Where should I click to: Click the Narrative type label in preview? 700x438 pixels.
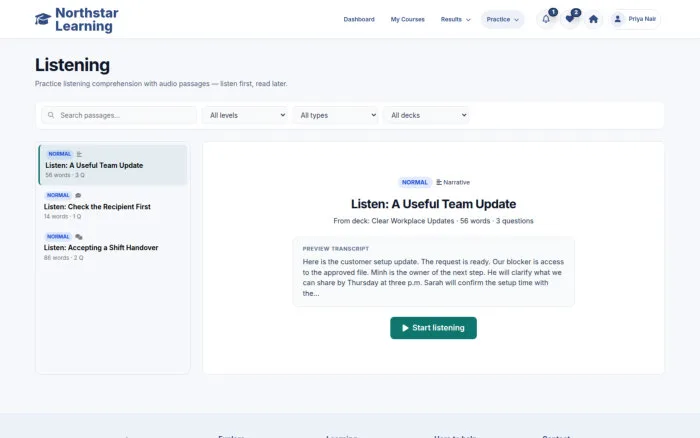(x=453, y=182)
